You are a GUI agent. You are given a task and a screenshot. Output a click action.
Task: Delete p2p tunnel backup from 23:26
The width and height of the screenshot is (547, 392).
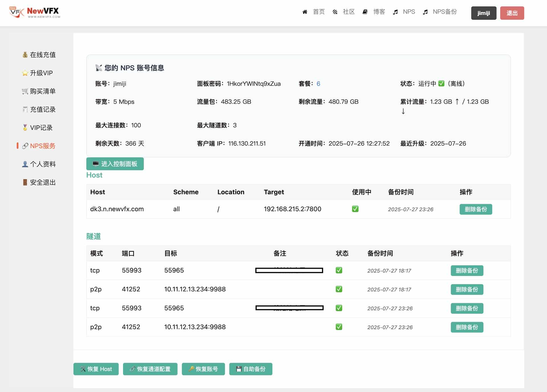click(x=467, y=327)
